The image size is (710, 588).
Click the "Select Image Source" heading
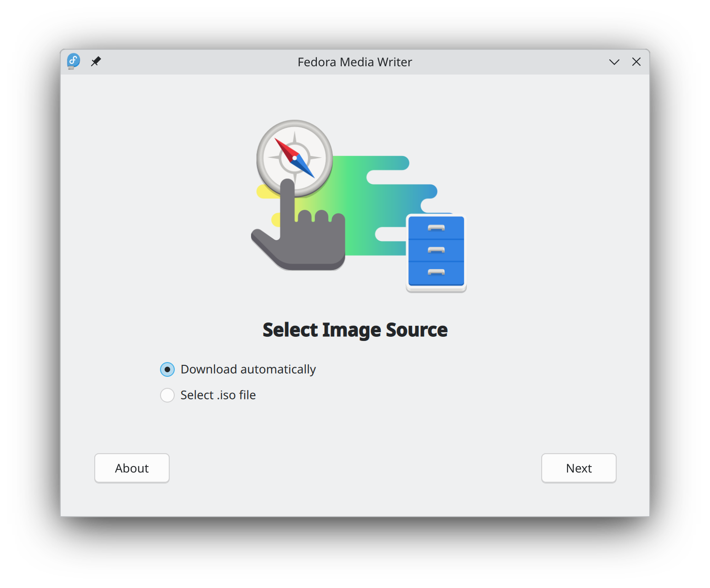[x=355, y=330]
